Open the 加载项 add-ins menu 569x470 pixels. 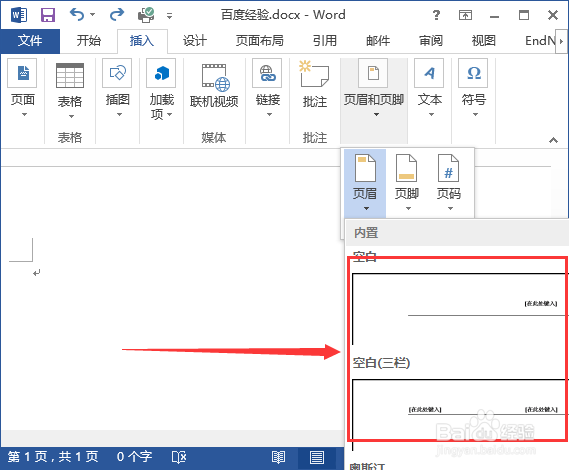pos(161,89)
